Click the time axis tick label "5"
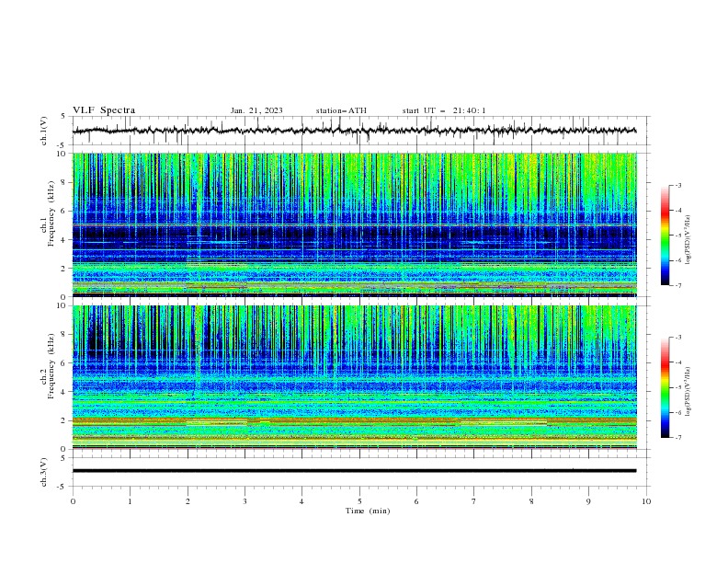Screen dimensions: 728x563 coord(359,501)
